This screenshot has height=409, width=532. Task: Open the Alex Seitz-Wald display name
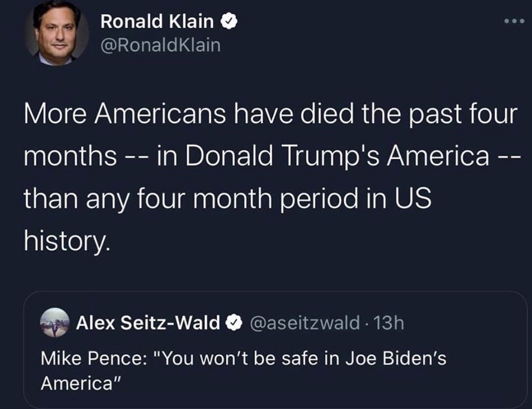pos(148,322)
